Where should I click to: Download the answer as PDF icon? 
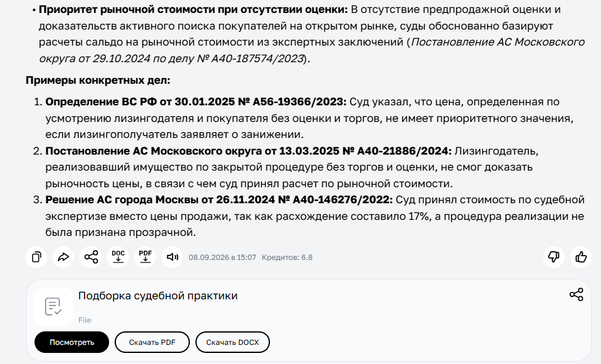[x=145, y=257]
